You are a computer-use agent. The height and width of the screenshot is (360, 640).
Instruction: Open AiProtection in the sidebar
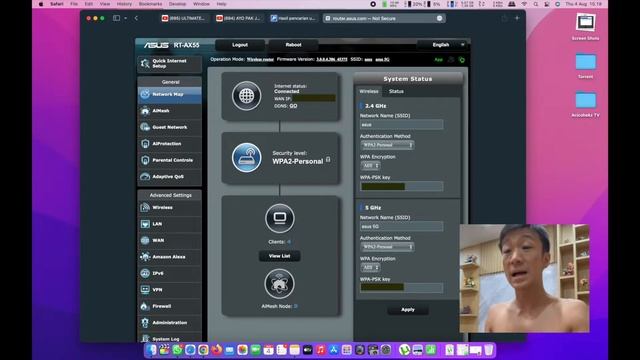169,144
